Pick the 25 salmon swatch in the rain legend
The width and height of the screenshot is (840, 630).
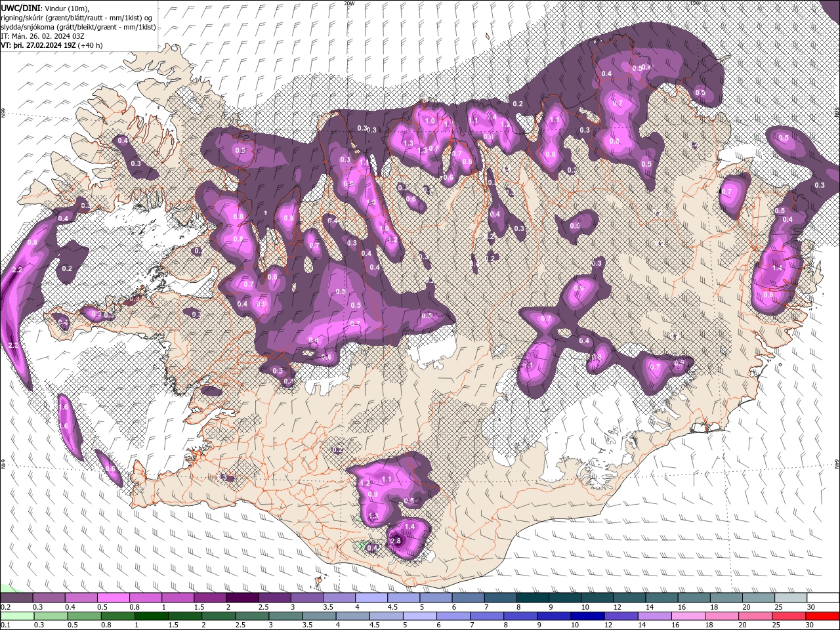pos(789,616)
